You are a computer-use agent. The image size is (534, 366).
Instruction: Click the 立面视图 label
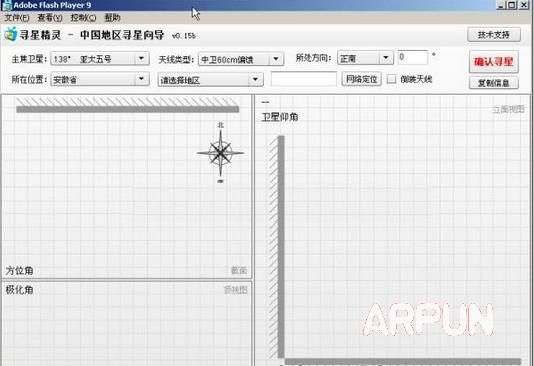pyautogui.click(x=508, y=109)
